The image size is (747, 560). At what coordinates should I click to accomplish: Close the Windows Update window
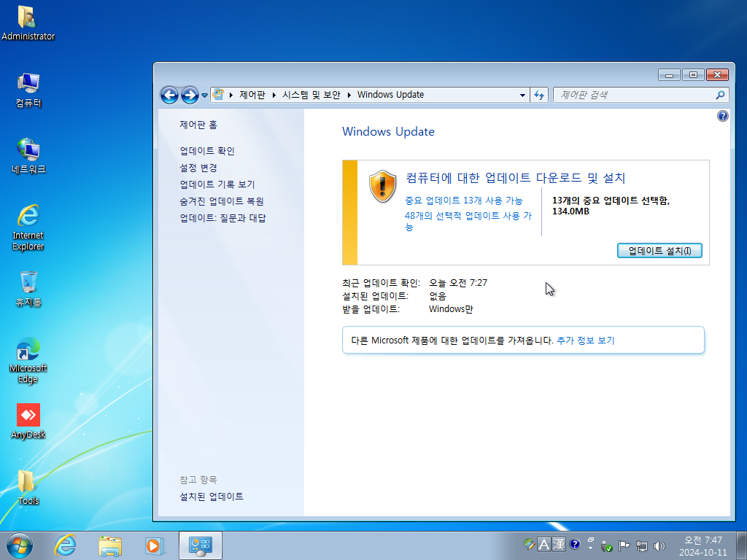coord(717,75)
